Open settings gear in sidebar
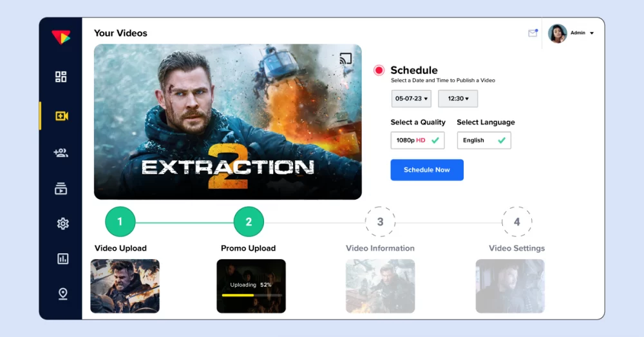The height and width of the screenshot is (337, 644). pyautogui.click(x=62, y=224)
